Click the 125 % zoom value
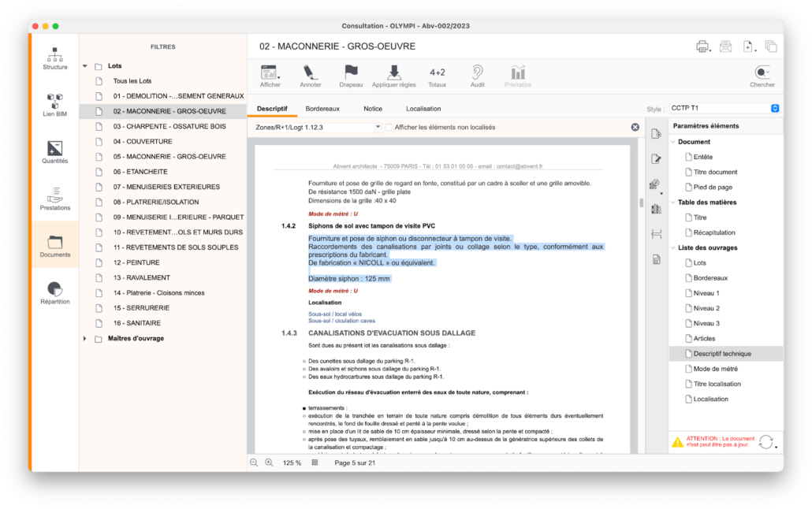 [292, 463]
